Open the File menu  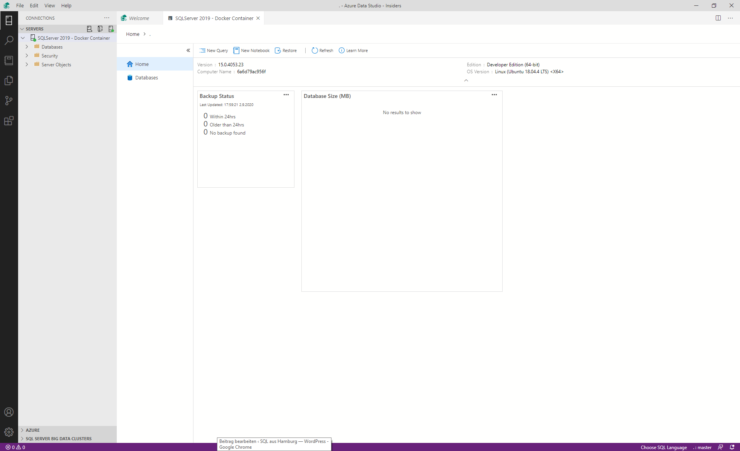point(20,6)
